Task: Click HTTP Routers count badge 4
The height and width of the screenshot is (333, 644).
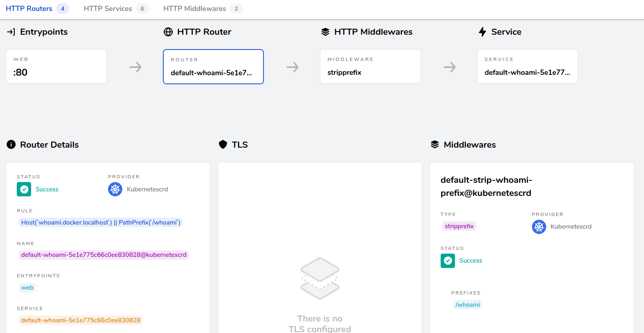Action: coord(63,9)
